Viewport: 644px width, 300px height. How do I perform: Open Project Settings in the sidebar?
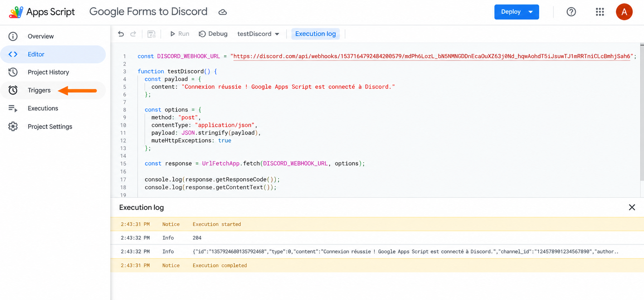(53, 127)
